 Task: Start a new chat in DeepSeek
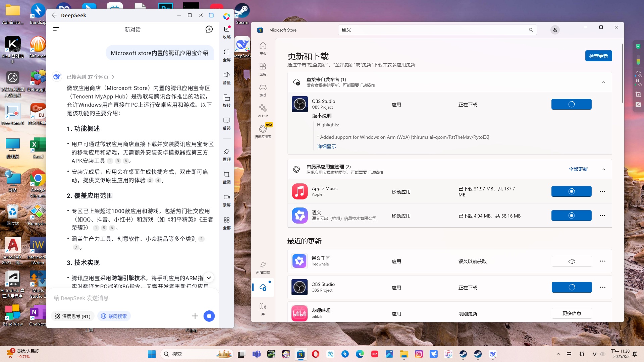click(x=209, y=29)
